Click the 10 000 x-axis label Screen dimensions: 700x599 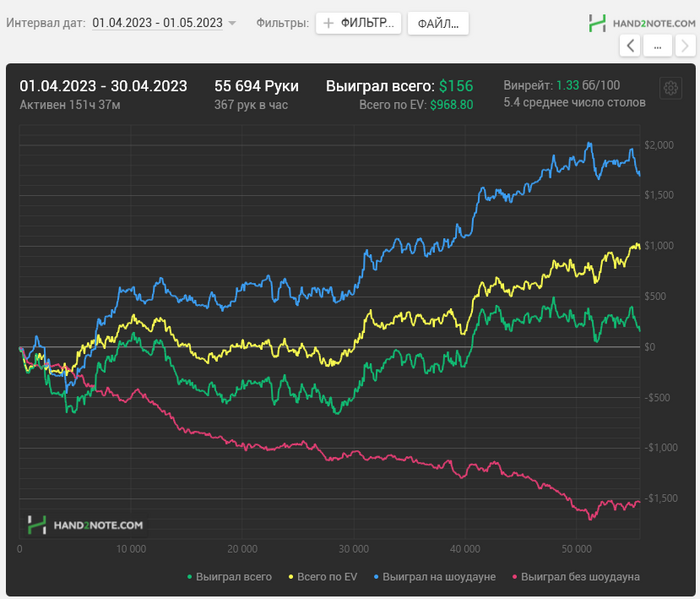click(x=131, y=549)
